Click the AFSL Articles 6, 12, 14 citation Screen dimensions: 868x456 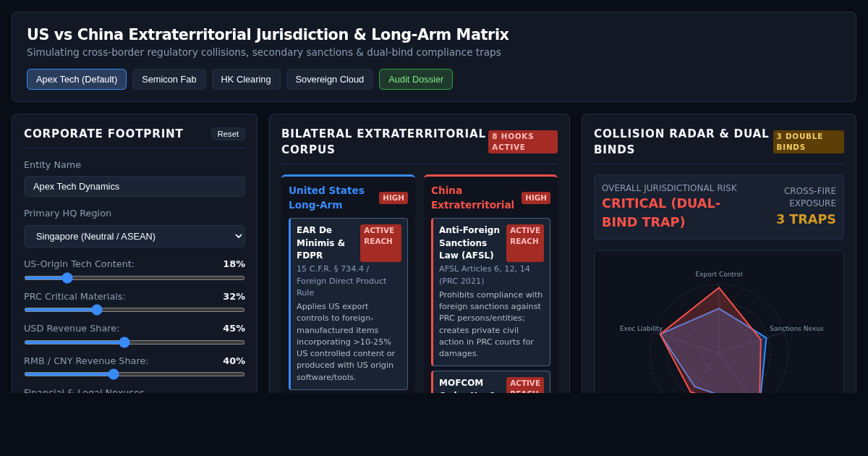point(485,275)
